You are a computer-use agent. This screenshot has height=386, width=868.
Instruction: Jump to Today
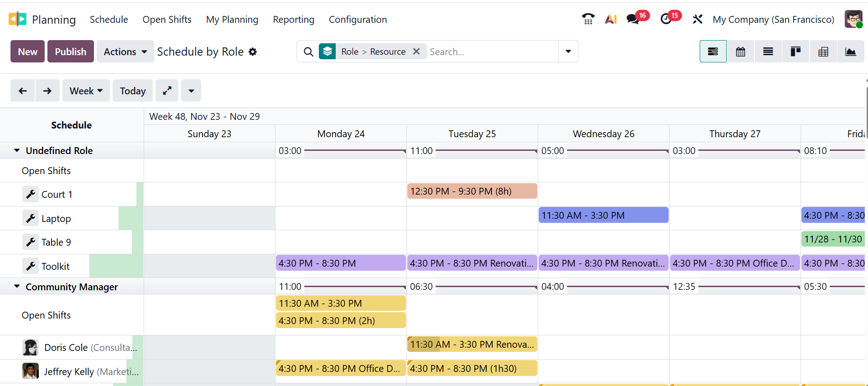(x=132, y=91)
